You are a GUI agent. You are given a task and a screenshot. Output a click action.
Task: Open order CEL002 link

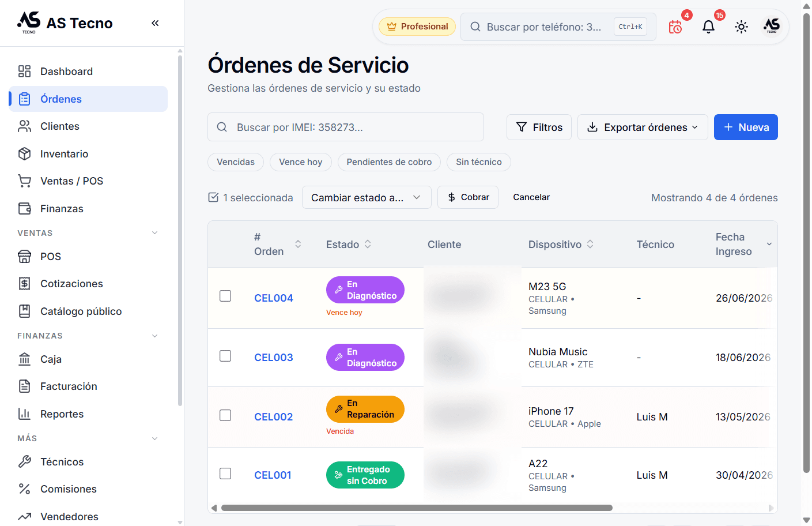[x=274, y=417]
